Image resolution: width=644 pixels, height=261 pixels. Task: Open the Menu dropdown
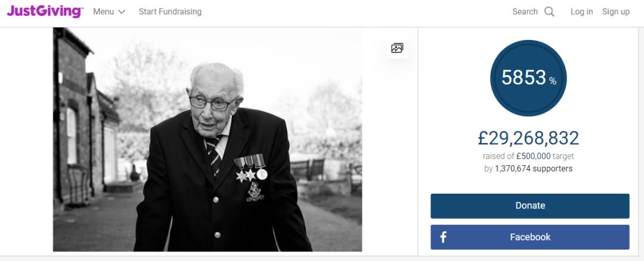[x=109, y=12]
